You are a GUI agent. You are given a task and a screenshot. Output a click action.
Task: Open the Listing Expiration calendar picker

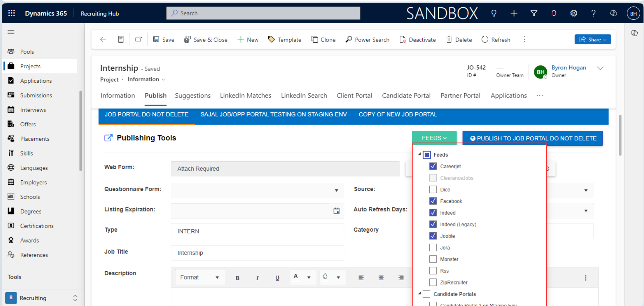pos(336,211)
